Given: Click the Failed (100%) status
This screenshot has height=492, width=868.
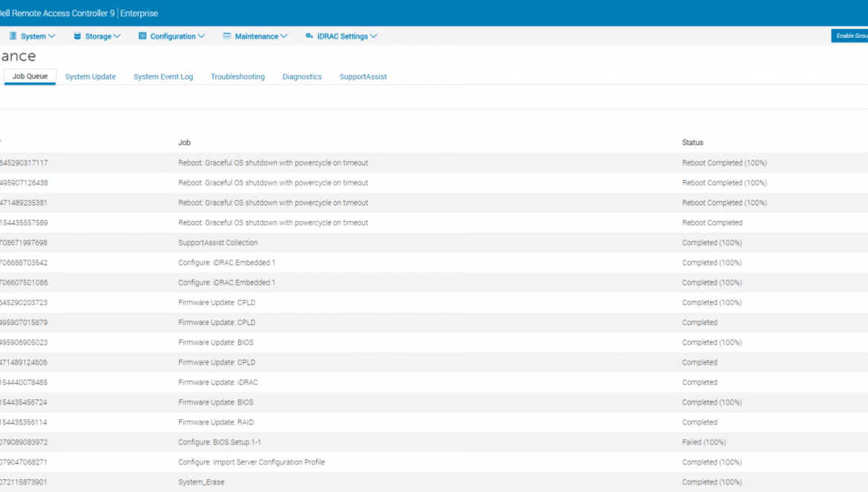Looking at the screenshot, I should click(x=703, y=442).
